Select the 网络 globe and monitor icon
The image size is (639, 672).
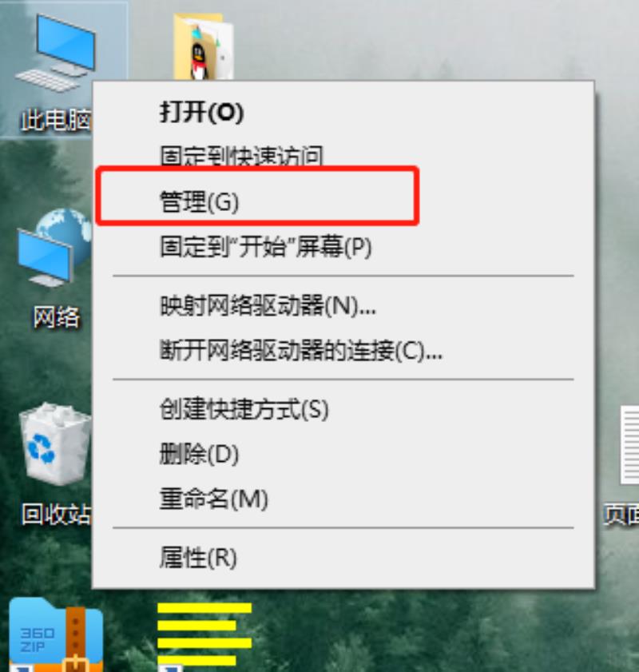click(55, 247)
